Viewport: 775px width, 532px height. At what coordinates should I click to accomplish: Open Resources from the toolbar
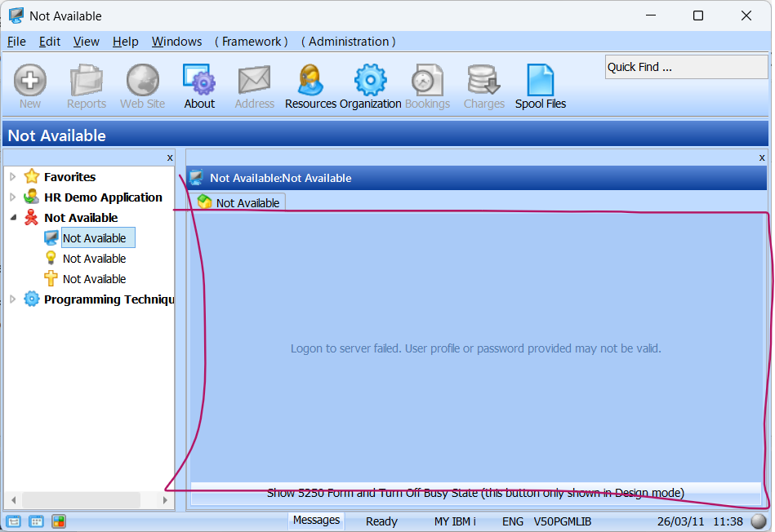coord(310,81)
